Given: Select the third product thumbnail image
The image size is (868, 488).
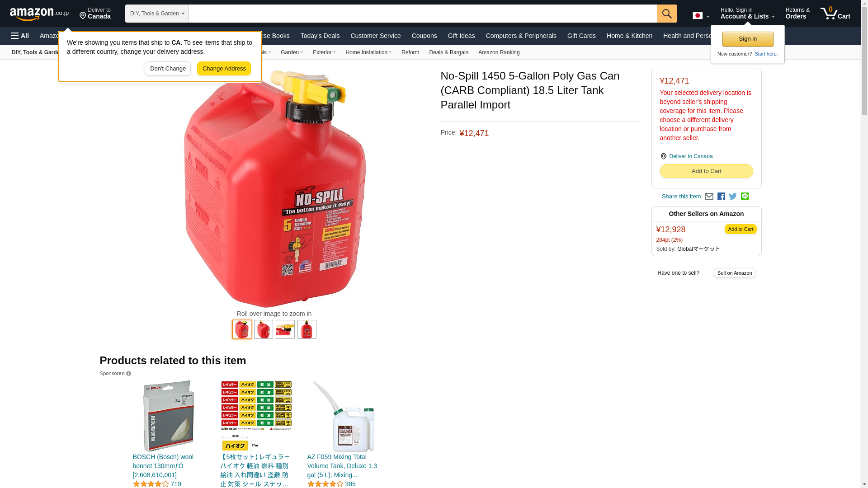Looking at the screenshot, I should (285, 329).
